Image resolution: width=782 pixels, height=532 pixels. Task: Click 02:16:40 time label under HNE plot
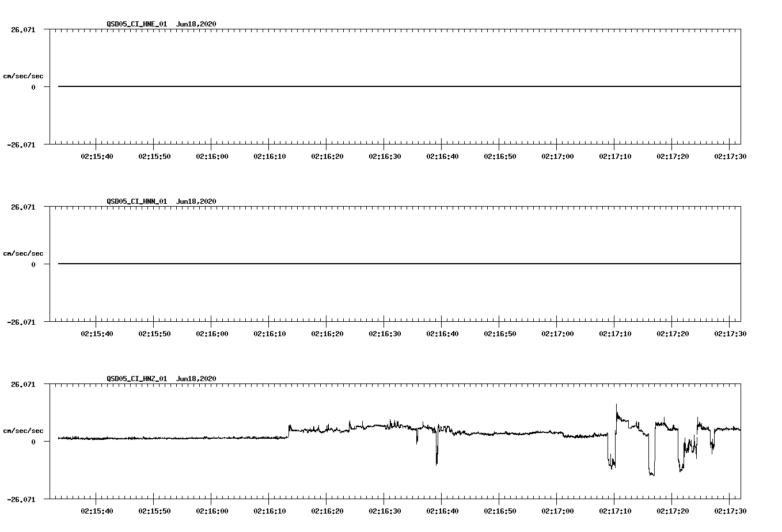pyautogui.click(x=442, y=157)
